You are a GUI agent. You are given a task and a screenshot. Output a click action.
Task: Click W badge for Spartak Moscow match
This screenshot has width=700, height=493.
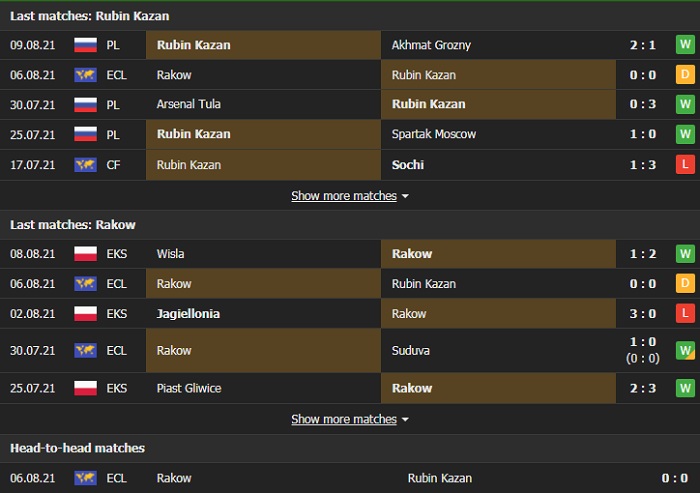tap(685, 134)
